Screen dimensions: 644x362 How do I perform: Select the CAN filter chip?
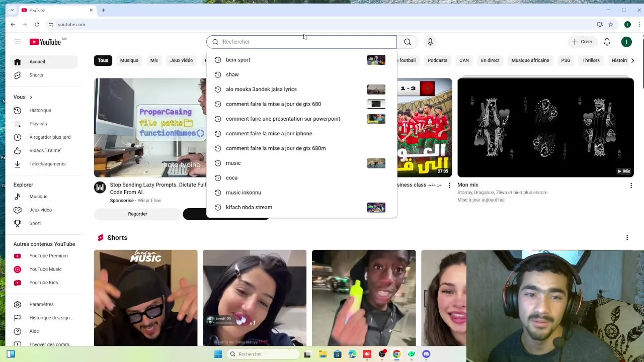click(464, 60)
